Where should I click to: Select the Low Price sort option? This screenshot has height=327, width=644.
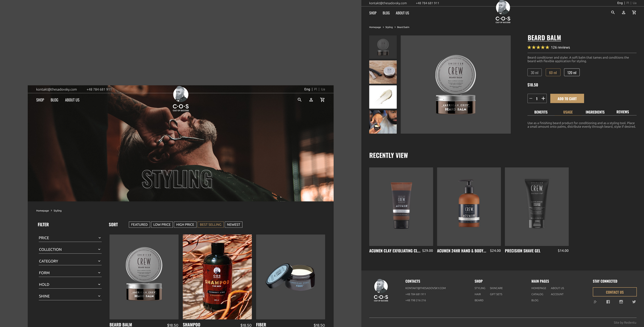[162, 225]
